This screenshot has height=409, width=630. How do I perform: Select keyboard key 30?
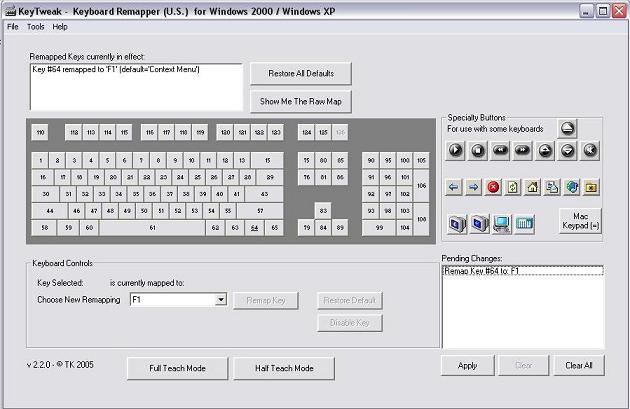coord(45,194)
